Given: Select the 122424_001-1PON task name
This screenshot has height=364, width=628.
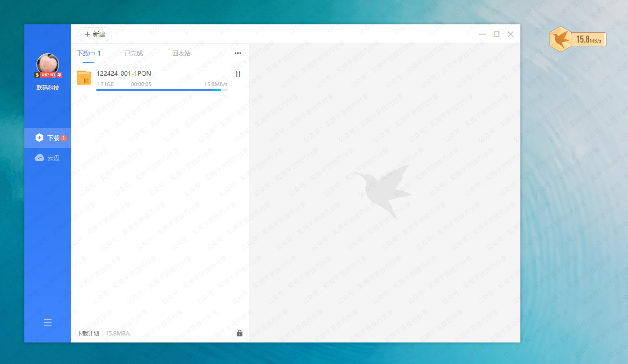Looking at the screenshot, I should click(124, 73).
